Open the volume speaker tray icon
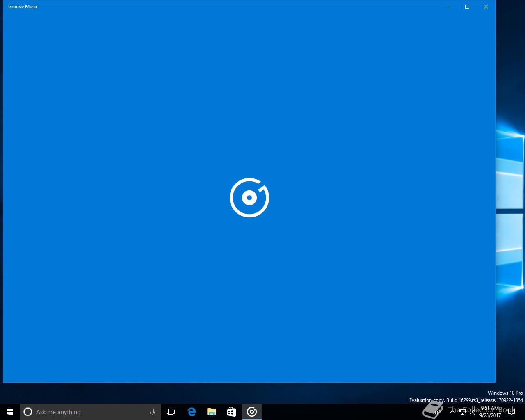Viewport: 525px width, 420px height. tap(472, 412)
